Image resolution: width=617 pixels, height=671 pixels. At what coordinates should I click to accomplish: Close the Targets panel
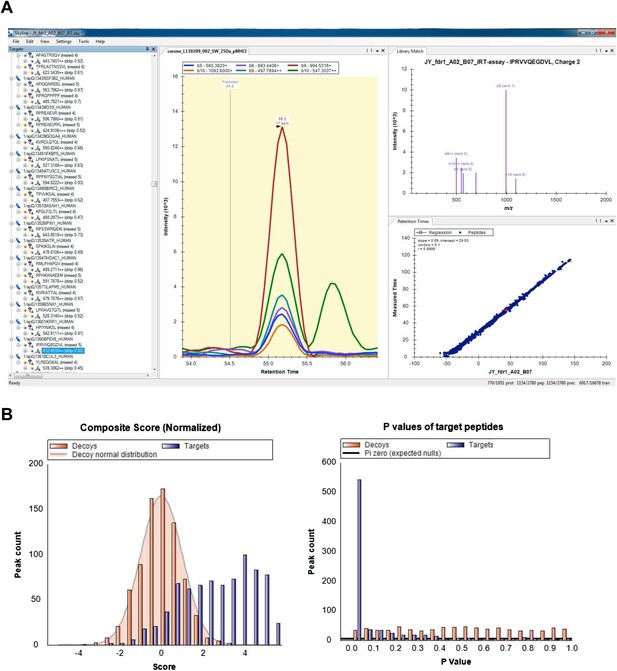(x=154, y=49)
